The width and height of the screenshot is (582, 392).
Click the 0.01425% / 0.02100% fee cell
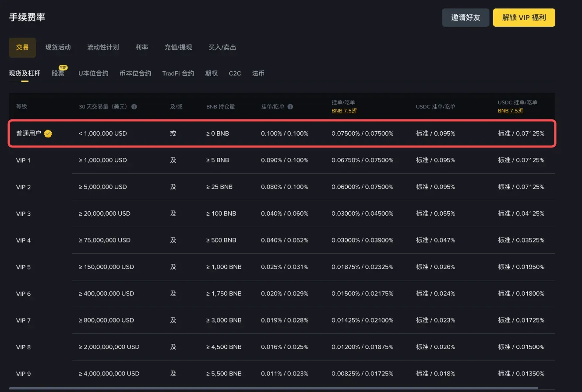tap(363, 320)
